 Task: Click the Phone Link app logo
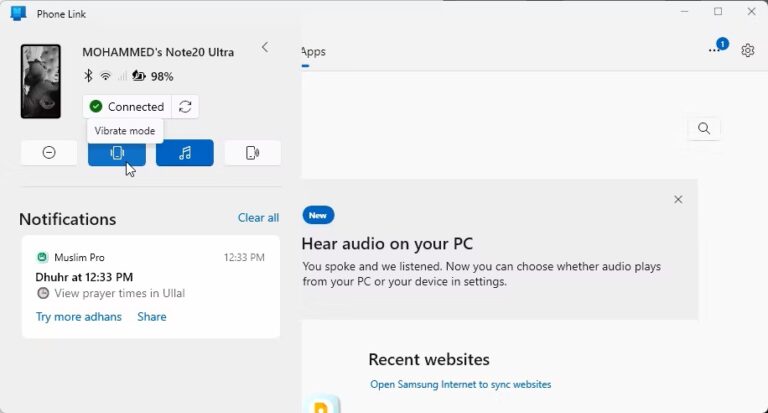(18, 13)
